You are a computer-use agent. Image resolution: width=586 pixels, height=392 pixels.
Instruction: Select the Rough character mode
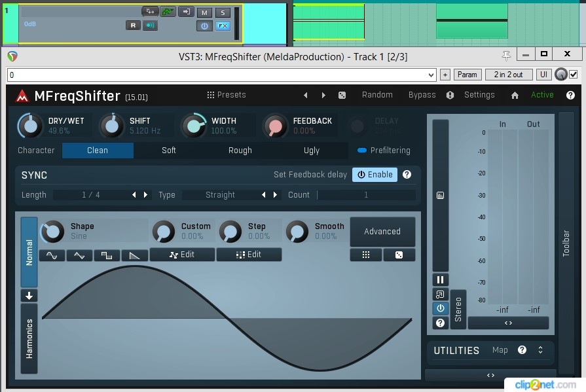click(x=240, y=151)
